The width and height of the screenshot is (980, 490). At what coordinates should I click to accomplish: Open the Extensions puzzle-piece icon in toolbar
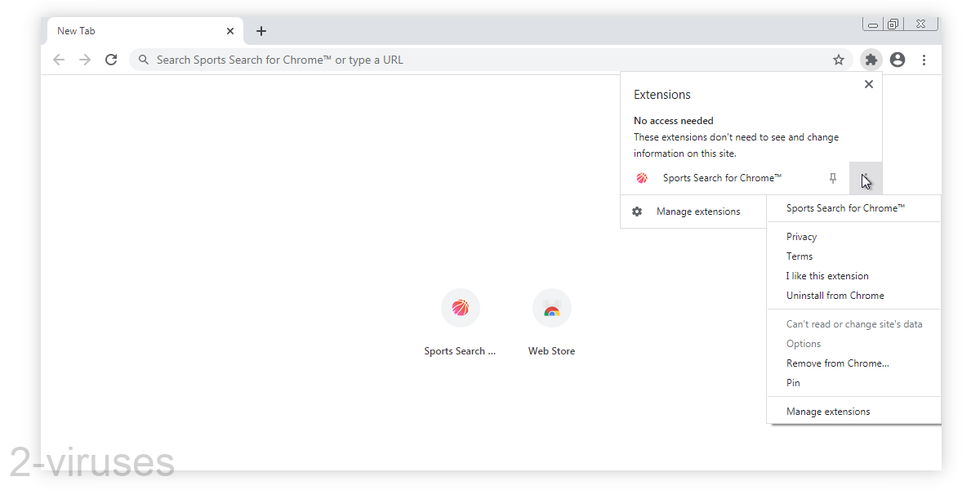point(871,59)
